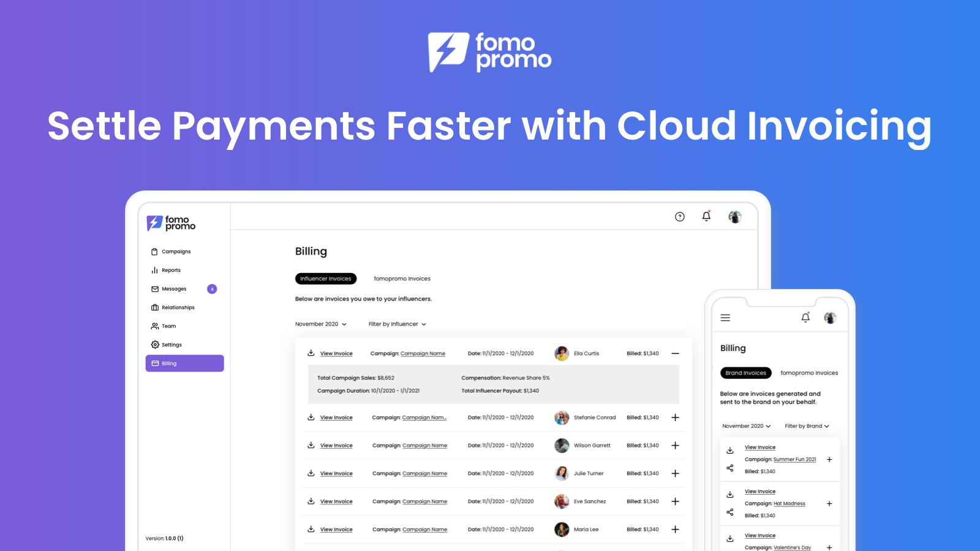Open the Hat Madness campaign link

click(790, 503)
